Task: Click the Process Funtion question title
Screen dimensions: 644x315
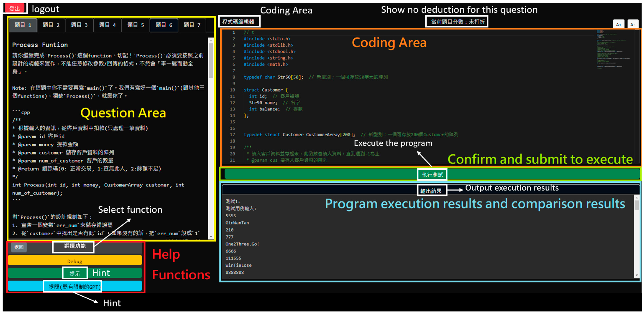Action: [40, 45]
